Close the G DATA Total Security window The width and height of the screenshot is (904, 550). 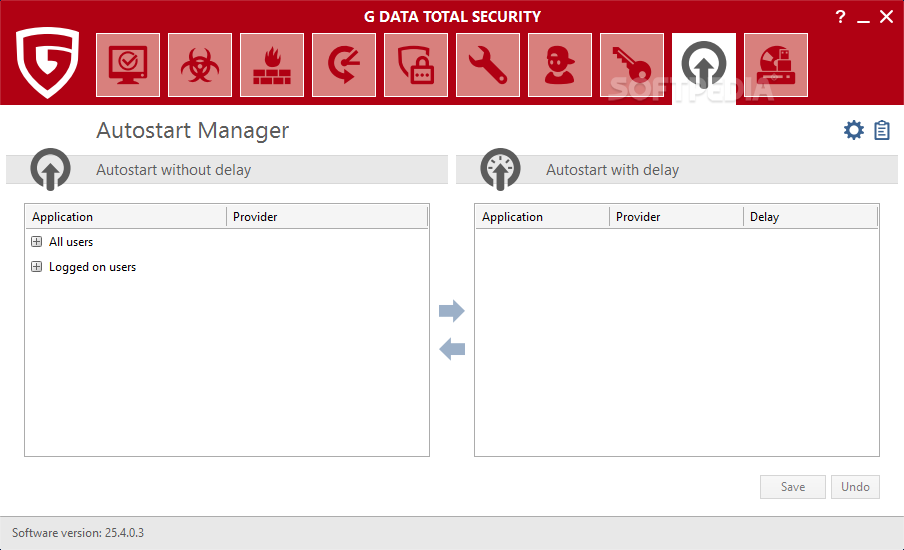(886, 17)
